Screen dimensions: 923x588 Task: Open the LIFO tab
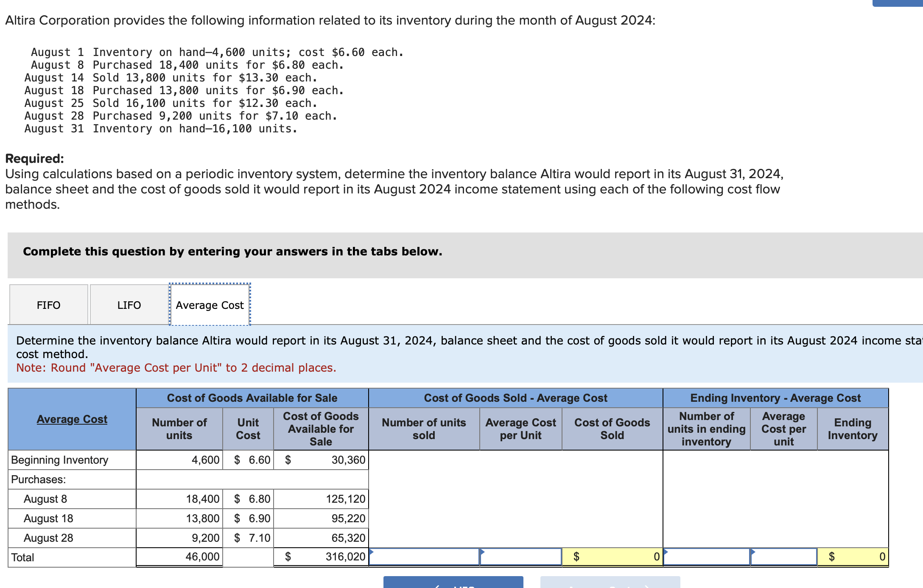pos(129,305)
